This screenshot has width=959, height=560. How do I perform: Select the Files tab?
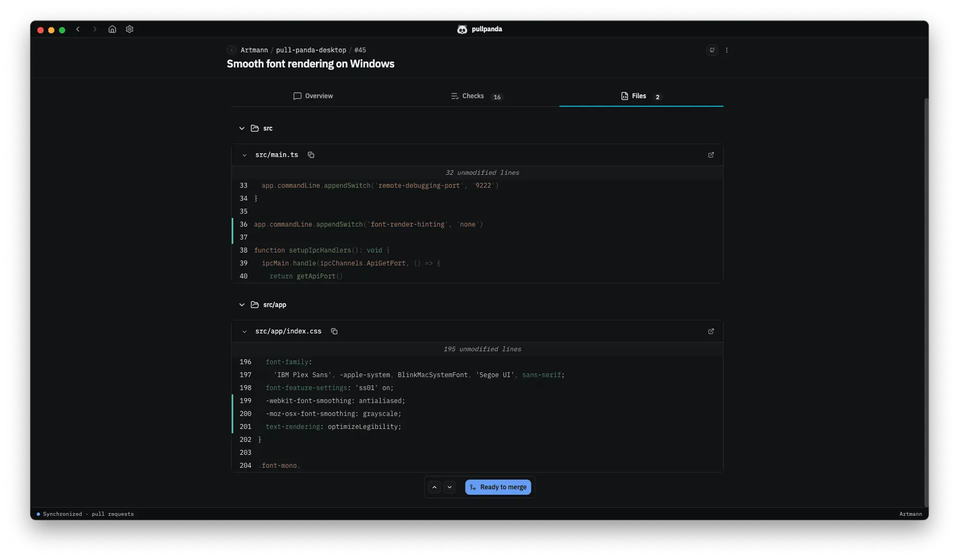641,96
